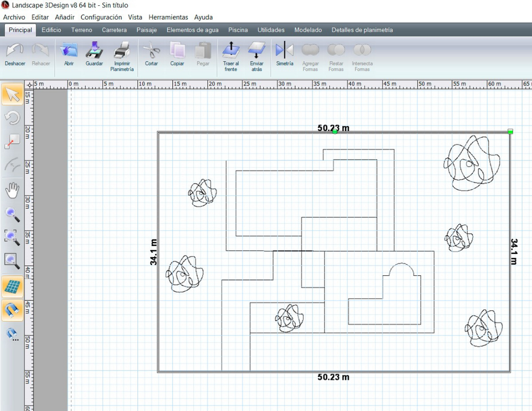Switch to the Paisaje tab
This screenshot has height=411, width=532.
pos(146,30)
